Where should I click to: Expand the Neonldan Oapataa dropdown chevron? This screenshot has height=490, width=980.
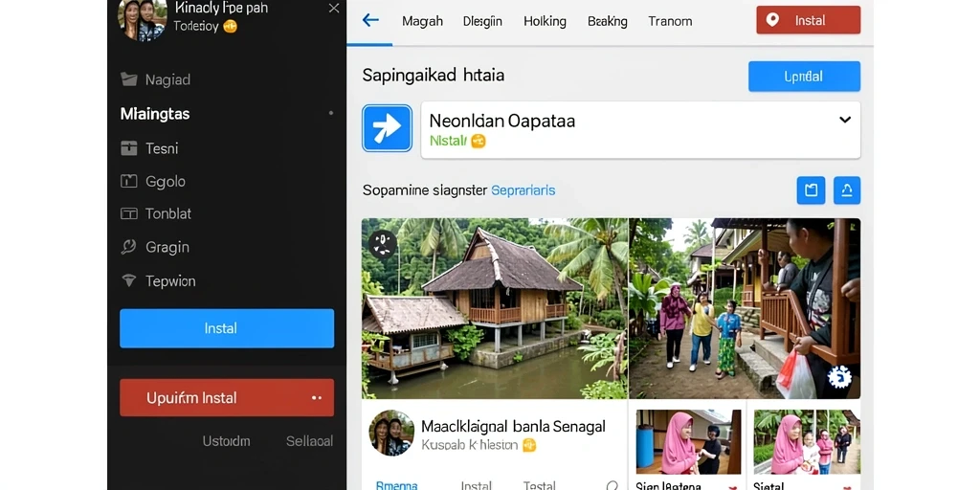click(x=845, y=120)
